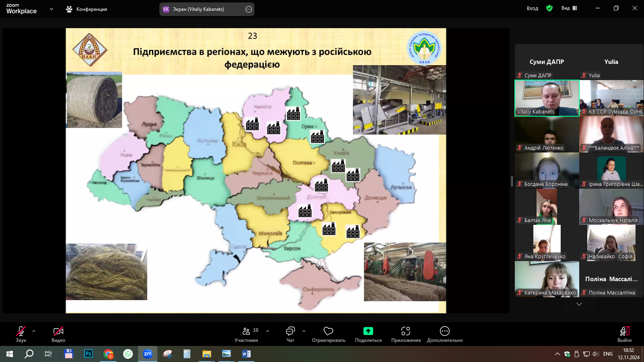The height and width of the screenshot is (362, 644).
Task: Expand the arrow beside Chat
Action: pos(304,331)
